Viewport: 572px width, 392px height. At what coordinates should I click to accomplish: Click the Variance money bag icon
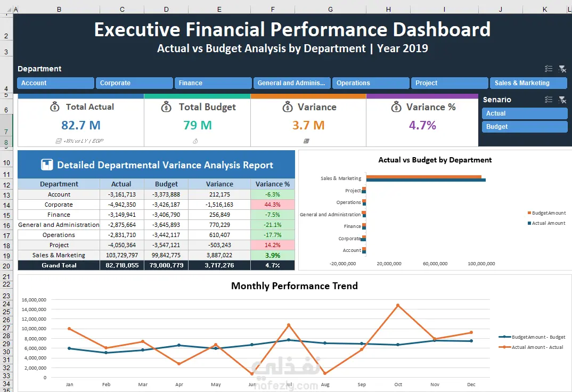pos(288,107)
